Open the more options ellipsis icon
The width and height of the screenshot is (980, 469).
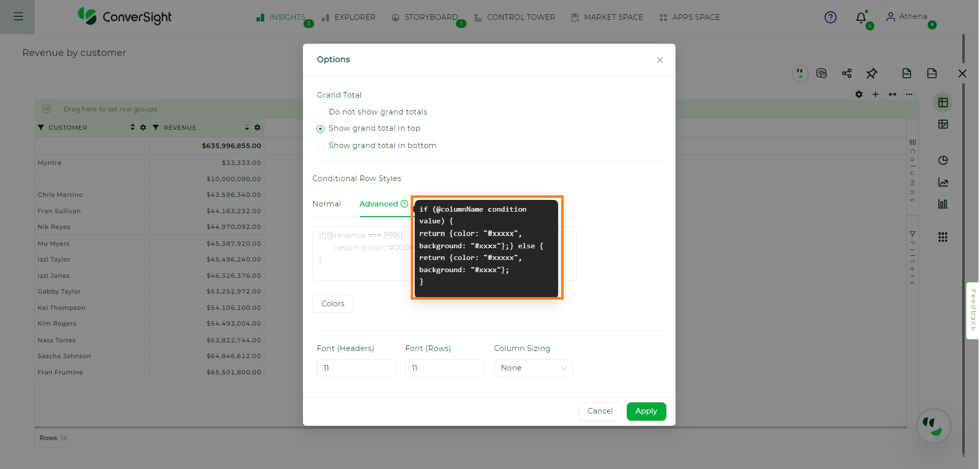pyautogui.click(x=909, y=95)
